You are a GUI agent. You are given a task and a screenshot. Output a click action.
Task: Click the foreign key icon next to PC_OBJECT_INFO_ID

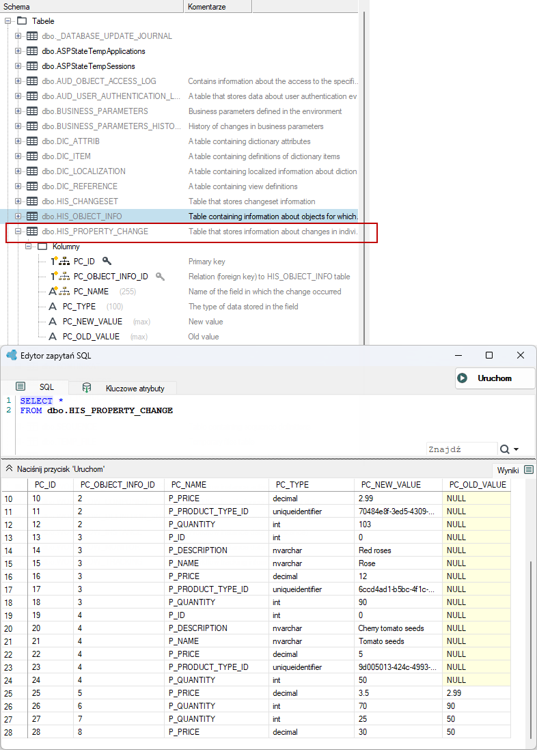(160, 277)
